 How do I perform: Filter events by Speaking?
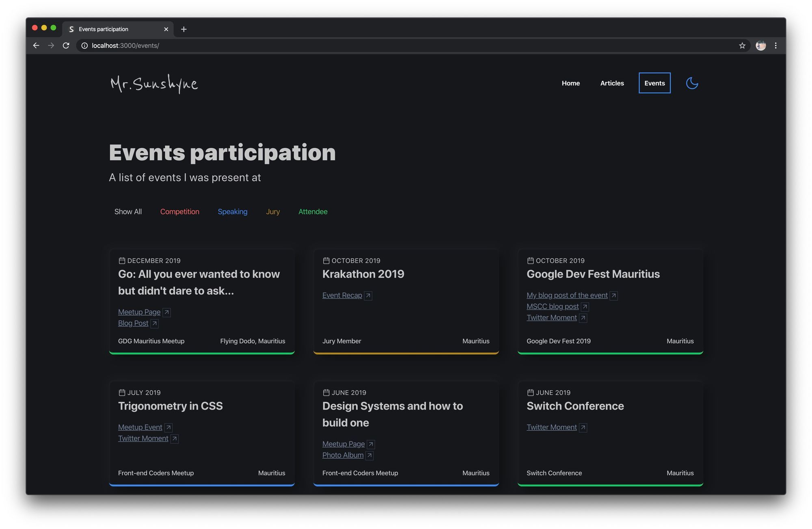tap(232, 212)
